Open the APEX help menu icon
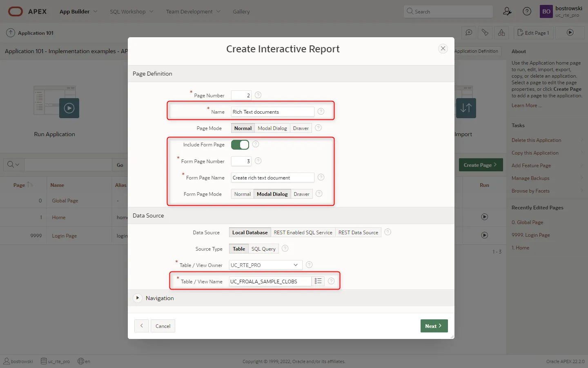The image size is (588, 368). 527,11
